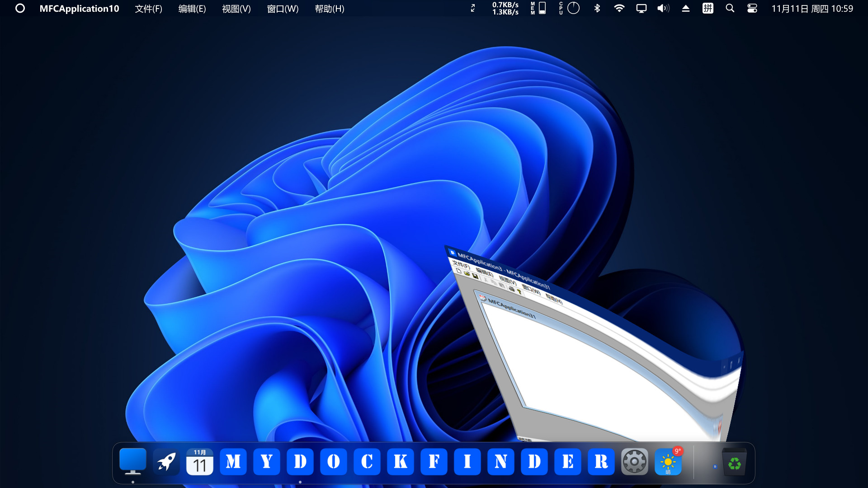Toggle Bluetooth from the menu bar
Viewport: 868px width, 488px height.
pyautogui.click(x=597, y=8)
